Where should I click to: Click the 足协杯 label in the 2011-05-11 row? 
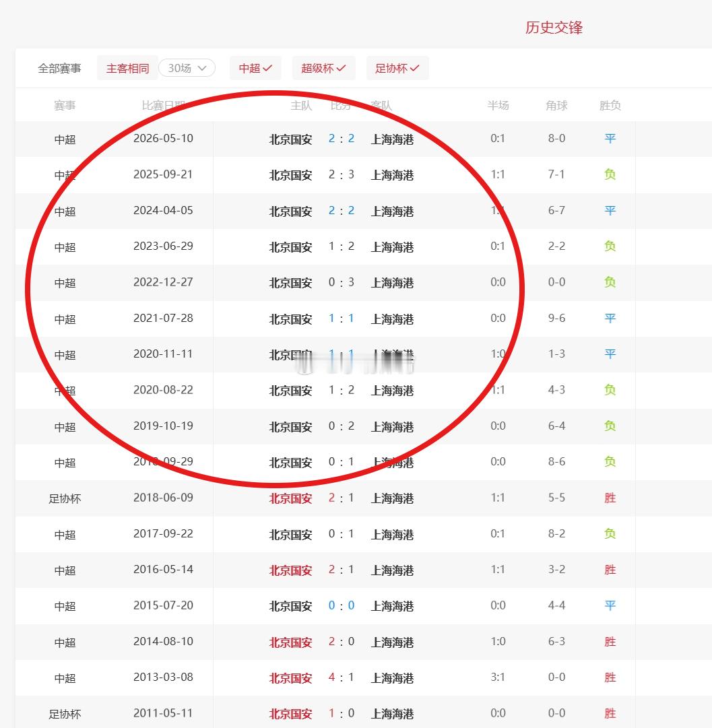(x=65, y=714)
